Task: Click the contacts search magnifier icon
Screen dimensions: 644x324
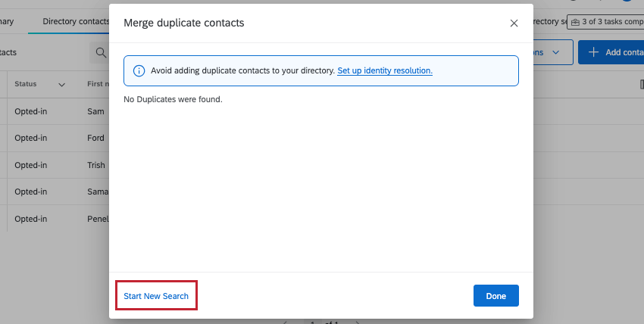Action: [100, 53]
